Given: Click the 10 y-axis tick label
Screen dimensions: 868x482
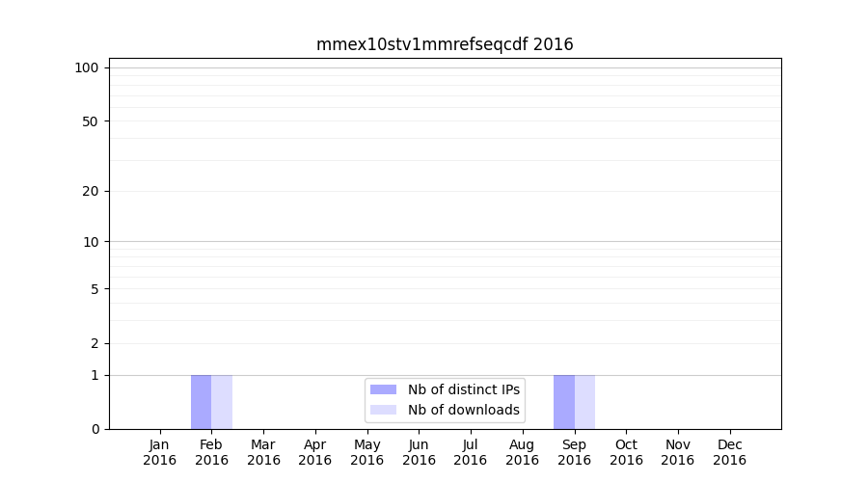Looking at the screenshot, I should pos(91,242).
